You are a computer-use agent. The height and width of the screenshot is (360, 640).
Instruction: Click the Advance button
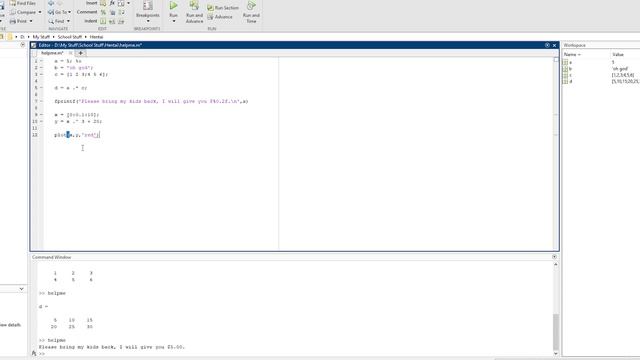tap(220, 17)
